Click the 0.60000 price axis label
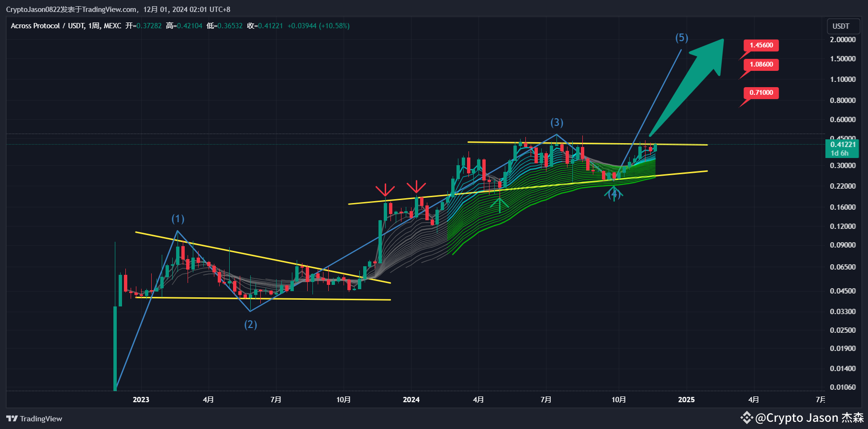Image resolution: width=868 pixels, height=429 pixels. 843,120
